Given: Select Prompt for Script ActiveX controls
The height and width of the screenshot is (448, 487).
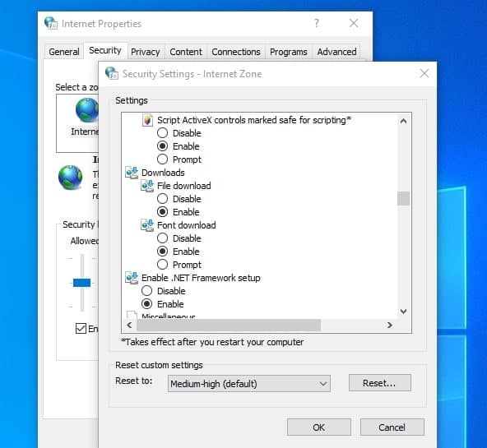Looking at the screenshot, I should (x=162, y=159).
